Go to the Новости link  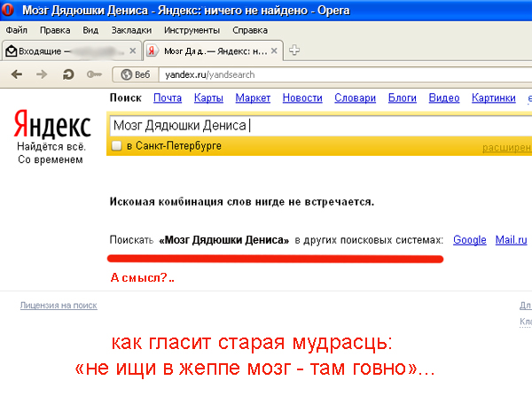tap(302, 97)
